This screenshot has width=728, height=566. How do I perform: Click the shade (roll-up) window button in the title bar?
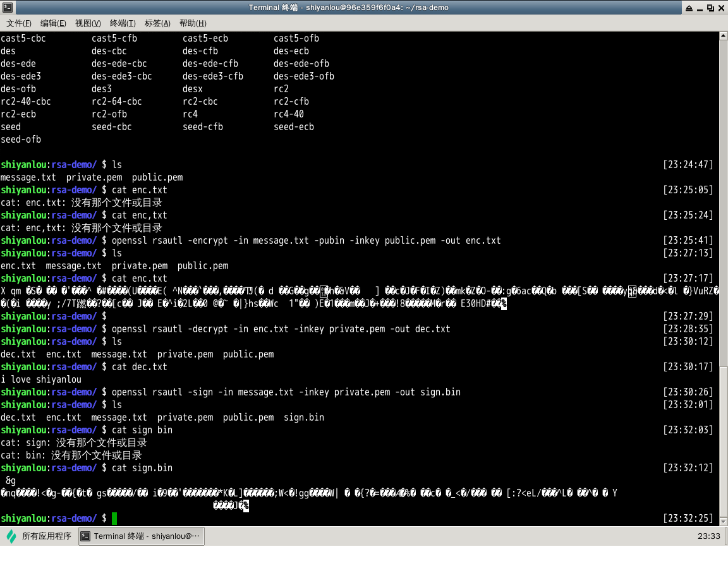point(689,8)
